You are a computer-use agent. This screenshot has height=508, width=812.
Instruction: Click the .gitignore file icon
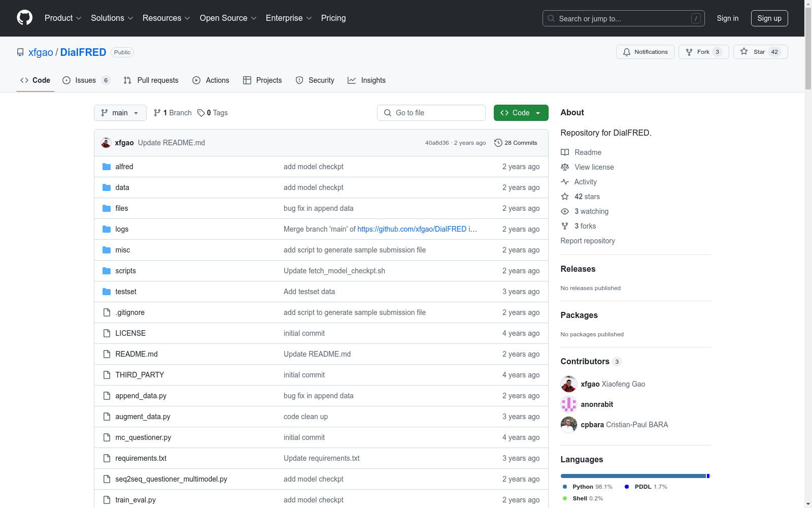coord(107,312)
